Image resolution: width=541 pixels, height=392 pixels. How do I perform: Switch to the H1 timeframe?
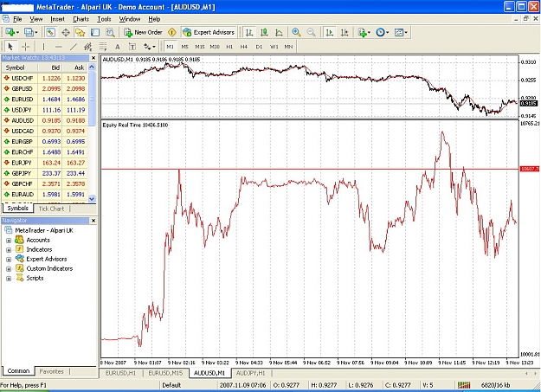(229, 47)
